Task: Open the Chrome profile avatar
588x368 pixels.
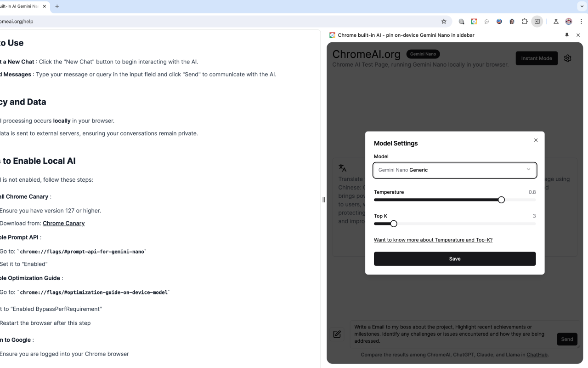Action: coord(568,21)
